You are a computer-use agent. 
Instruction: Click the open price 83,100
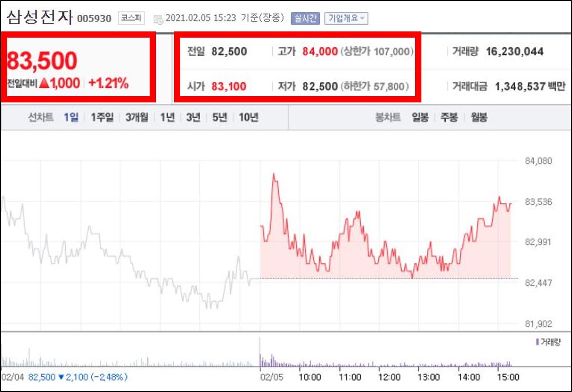pyautogui.click(x=229, y=87)
